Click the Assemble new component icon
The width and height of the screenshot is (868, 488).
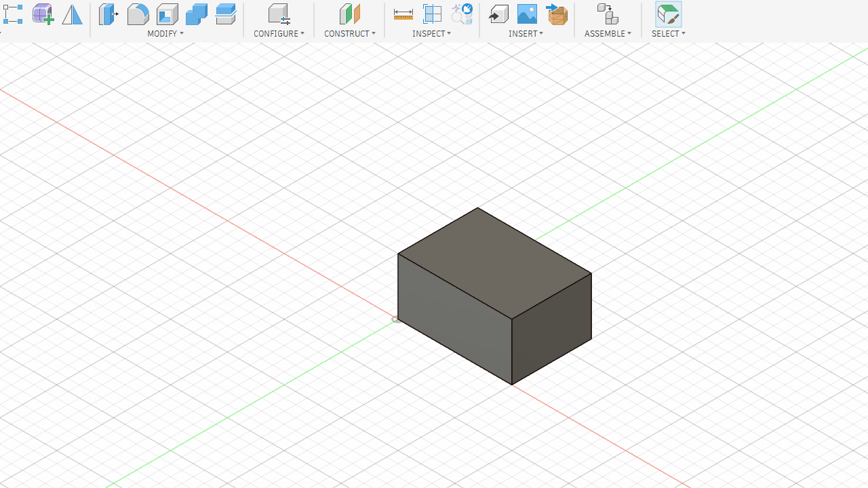608,14
